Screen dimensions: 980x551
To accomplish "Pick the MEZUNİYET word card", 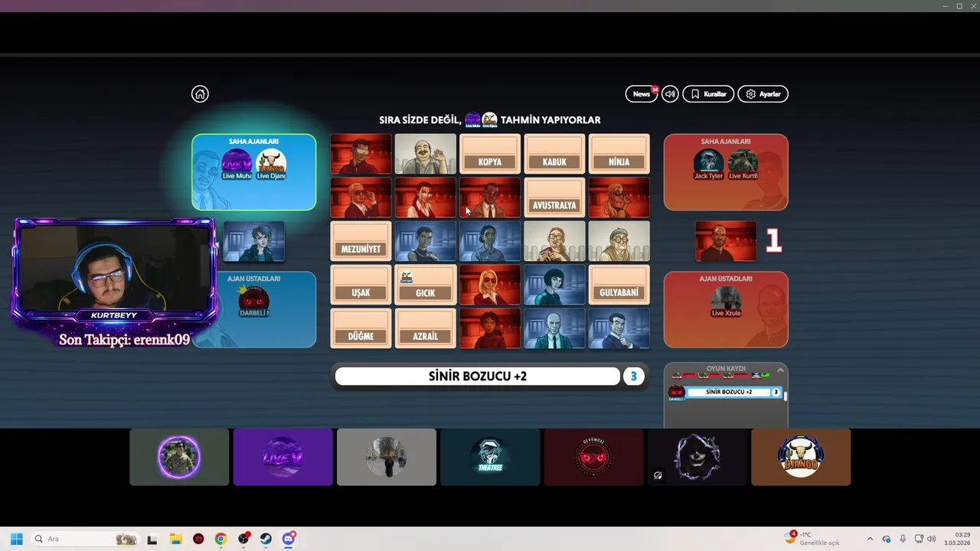I will pos(361,241).
